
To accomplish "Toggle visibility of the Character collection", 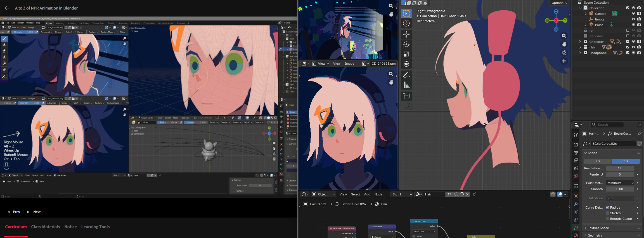I will pos(633,41).
